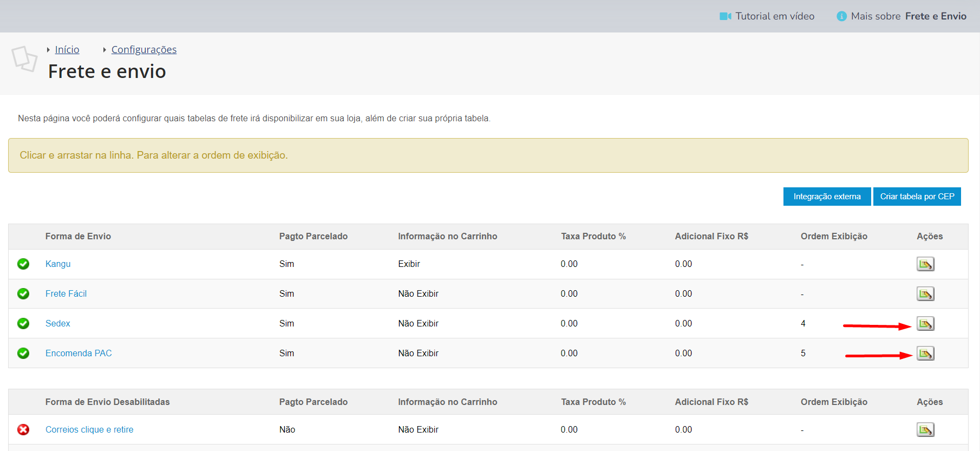Click display order value 4 for Sedex
The image size is (980, 451).
click(x=803, y=323)
